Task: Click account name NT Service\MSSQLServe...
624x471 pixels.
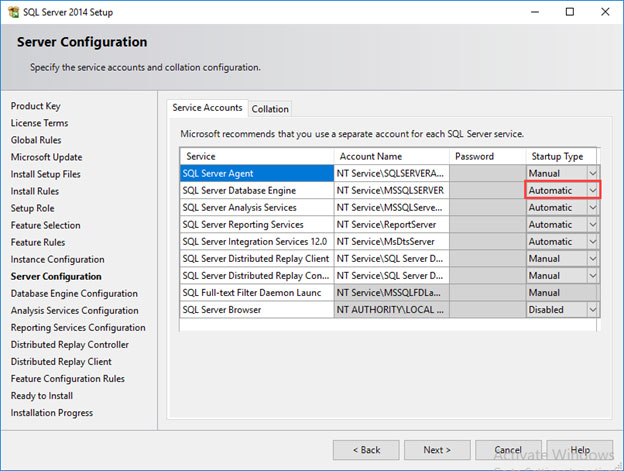Action: pyautogui.click(x=392, y=208)
